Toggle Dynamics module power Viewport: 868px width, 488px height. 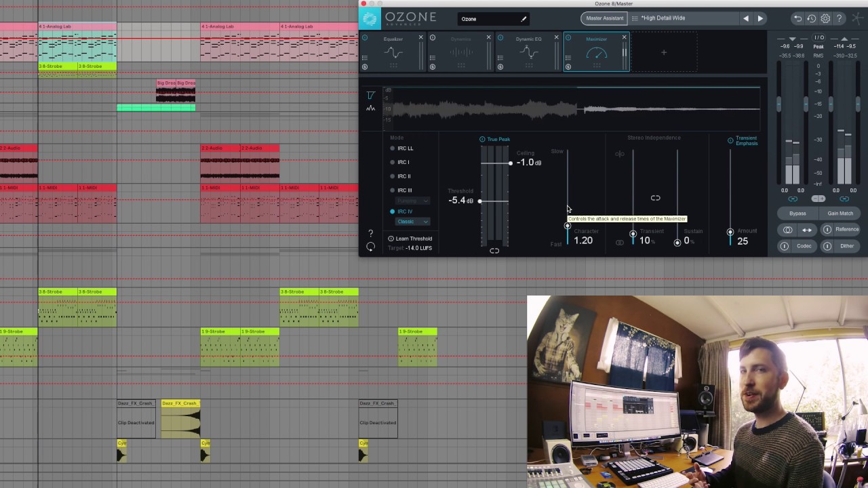433,38
